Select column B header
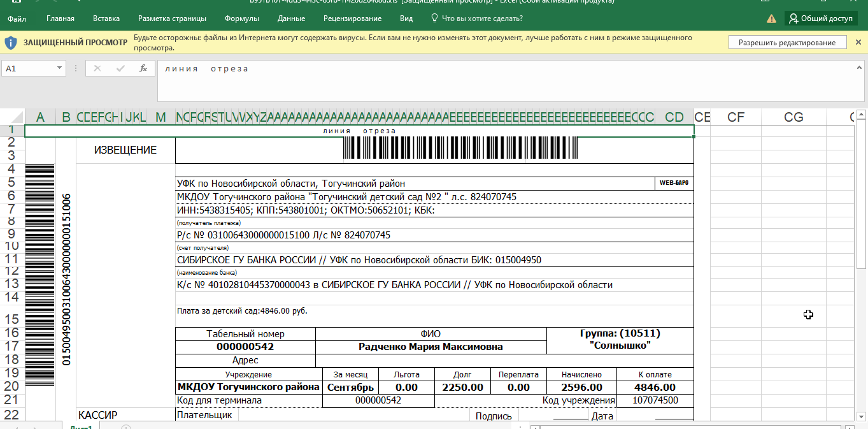 pos(66,117)
